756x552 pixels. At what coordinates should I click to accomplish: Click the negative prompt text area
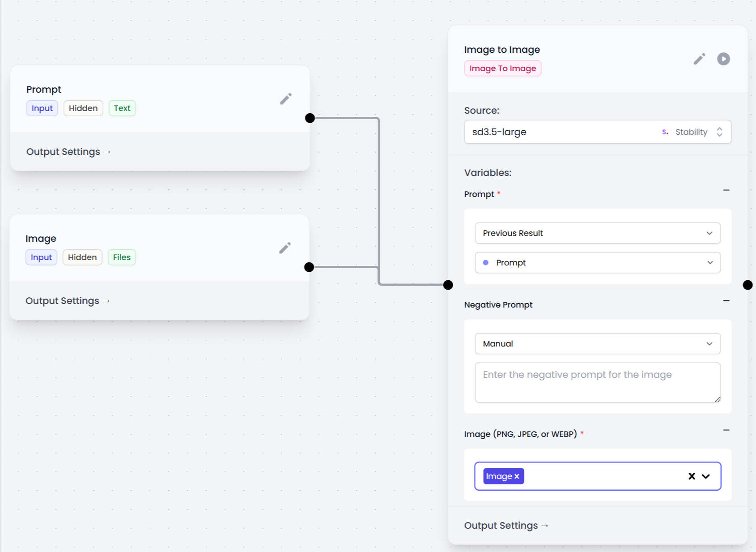pyautogui.click(x=597, y=383)
